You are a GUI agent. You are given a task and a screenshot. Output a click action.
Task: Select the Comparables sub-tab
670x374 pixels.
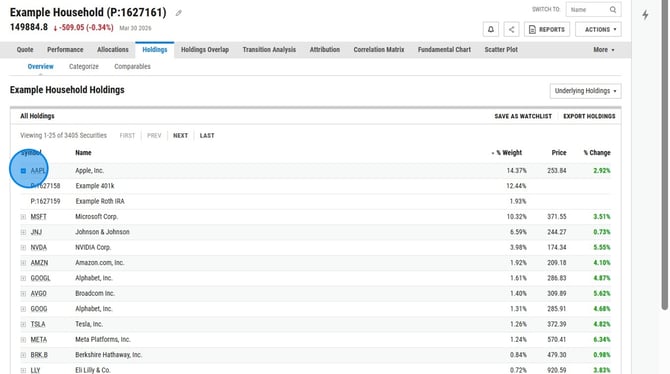pyautogui.click(x=132, y=67)
